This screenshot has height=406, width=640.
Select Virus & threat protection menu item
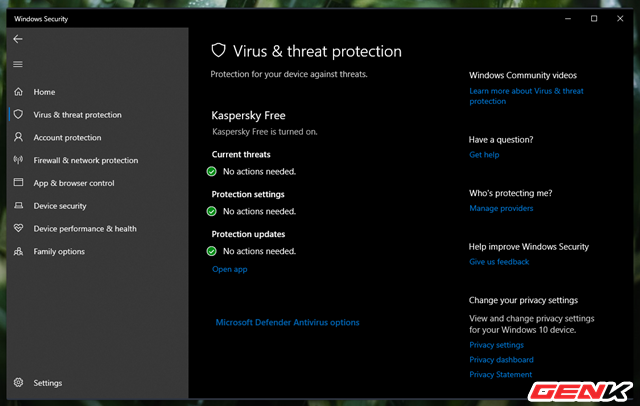click(78, 115)
